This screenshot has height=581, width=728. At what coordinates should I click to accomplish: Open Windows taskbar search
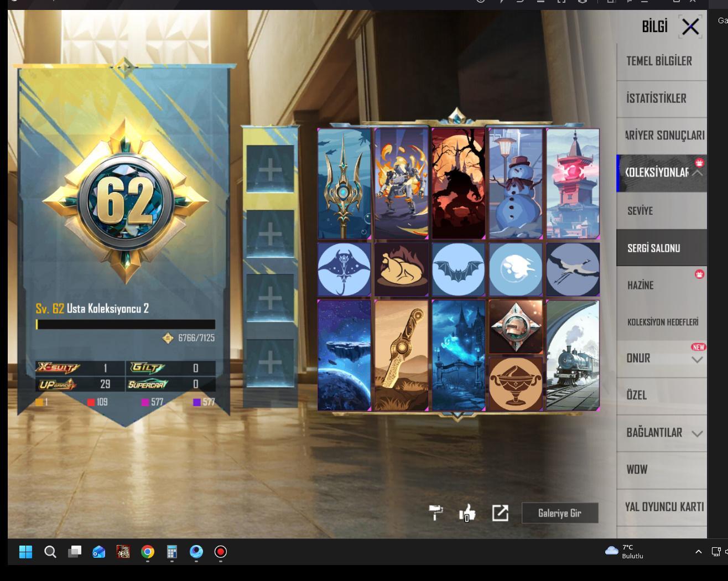pyautogui.click(x=50, y=552)
